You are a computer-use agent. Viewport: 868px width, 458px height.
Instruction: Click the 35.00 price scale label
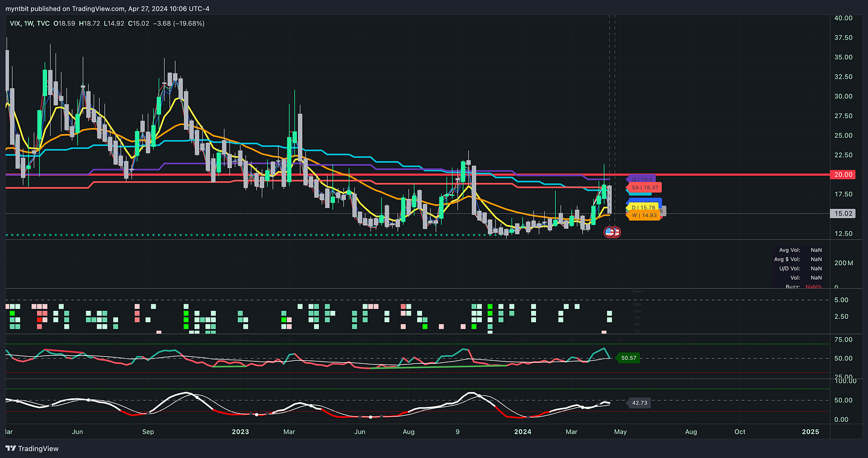(842, 57)
